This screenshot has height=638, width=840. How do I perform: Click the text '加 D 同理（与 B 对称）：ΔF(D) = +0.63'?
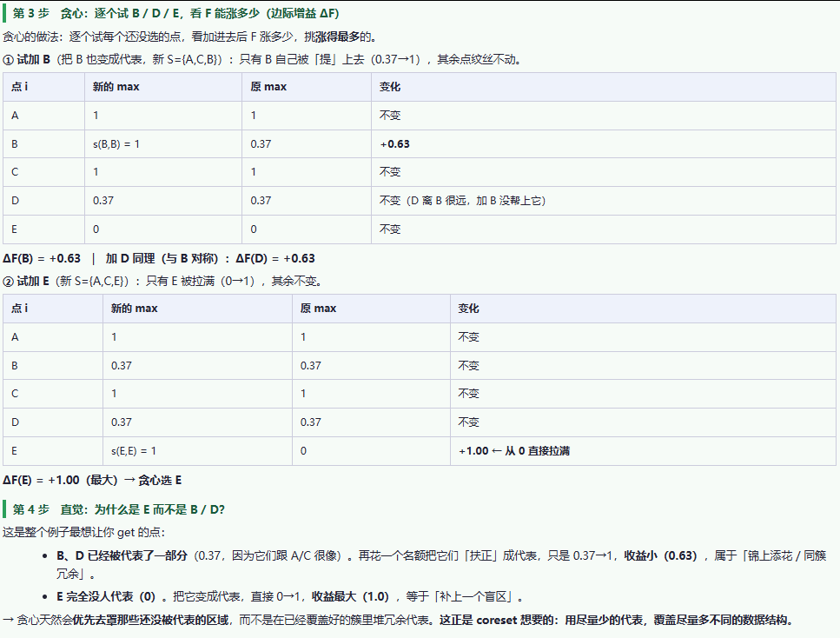click(x=210, y=258)
